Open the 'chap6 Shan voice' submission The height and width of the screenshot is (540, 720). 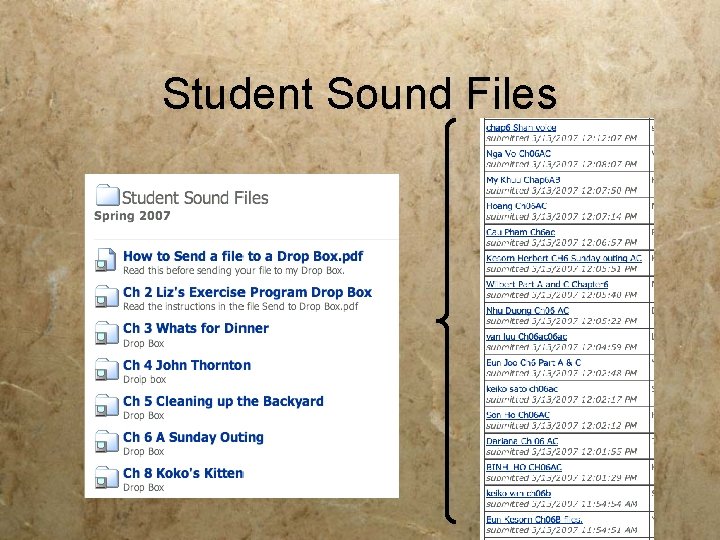521,128
